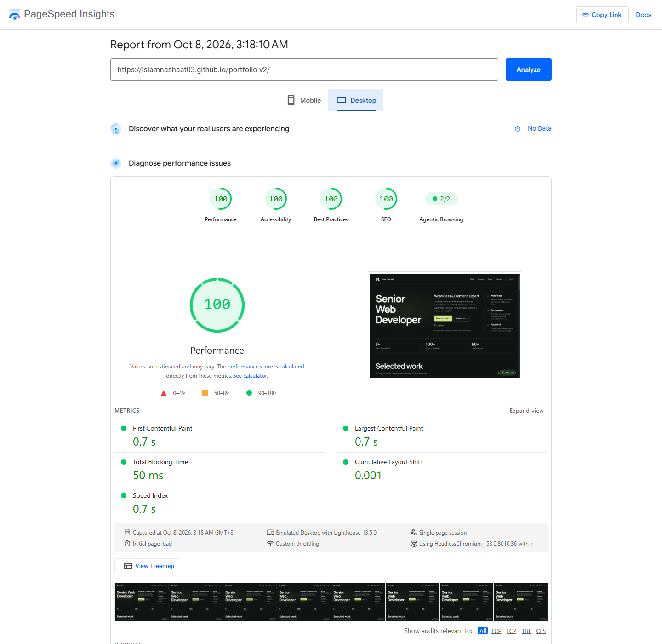
Task: Click the View Treemap button
Action: click(x=147, y=566)
